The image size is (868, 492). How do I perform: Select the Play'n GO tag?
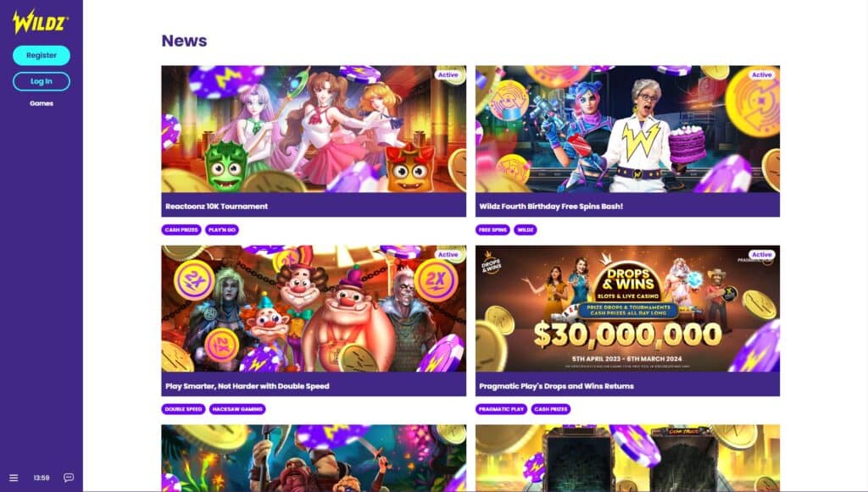222,229
